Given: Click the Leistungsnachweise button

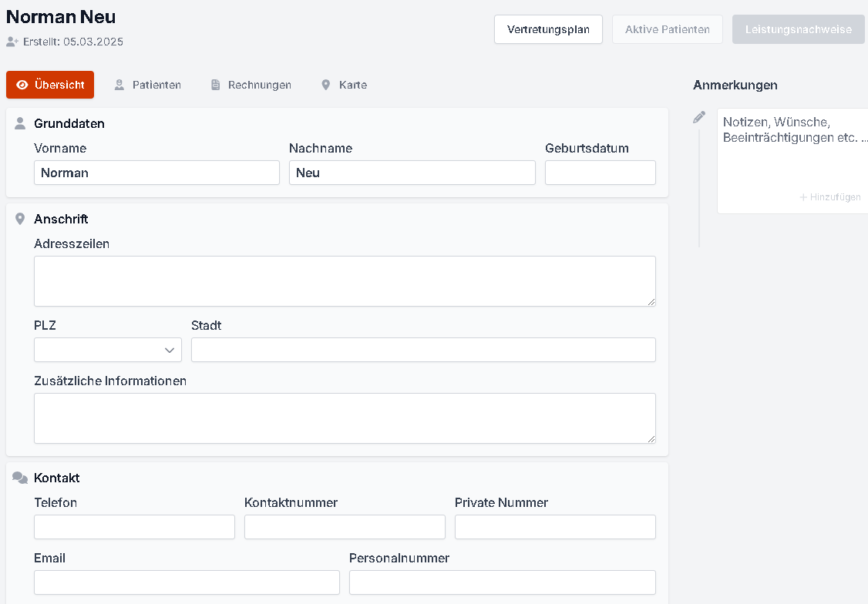Looking at the screenshot, I should pyautogui.click(x=799, y=29).
